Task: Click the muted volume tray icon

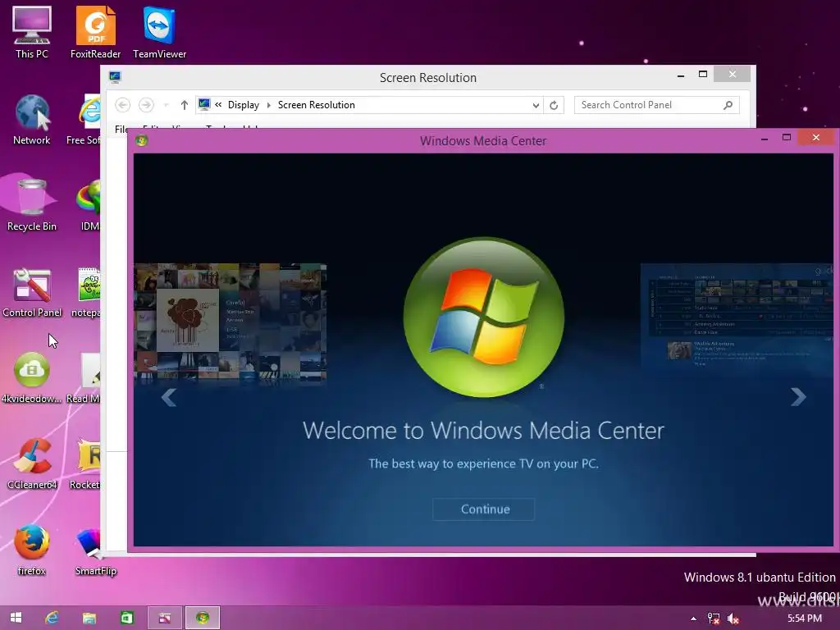Action: [733, 619]
